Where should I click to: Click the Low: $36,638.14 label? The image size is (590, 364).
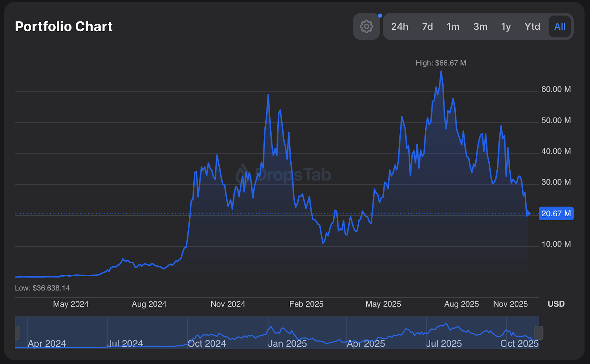tap(42, 288)
